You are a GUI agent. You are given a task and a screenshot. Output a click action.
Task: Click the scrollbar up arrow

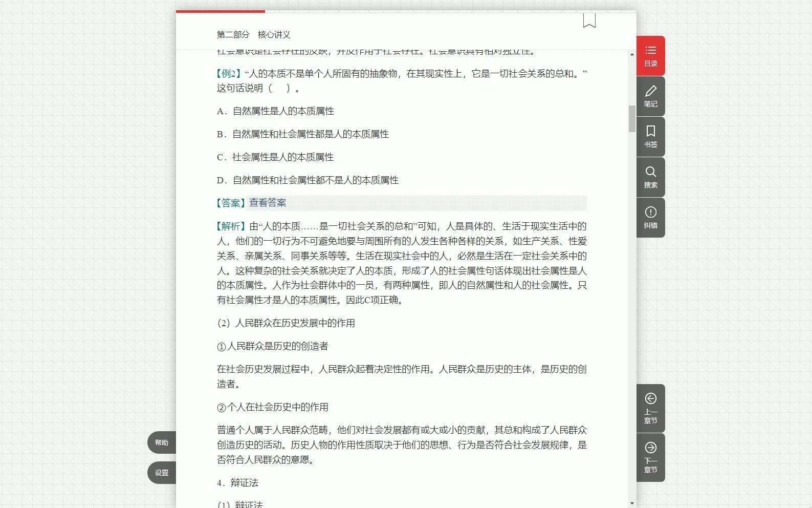pyautogui.click(x=632, y=54)
